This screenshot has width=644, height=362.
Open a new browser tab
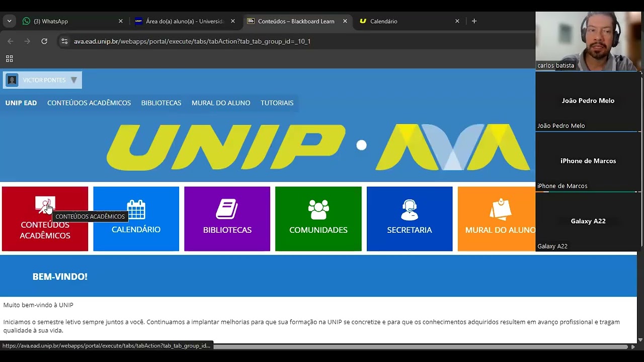tap(474, 21)
